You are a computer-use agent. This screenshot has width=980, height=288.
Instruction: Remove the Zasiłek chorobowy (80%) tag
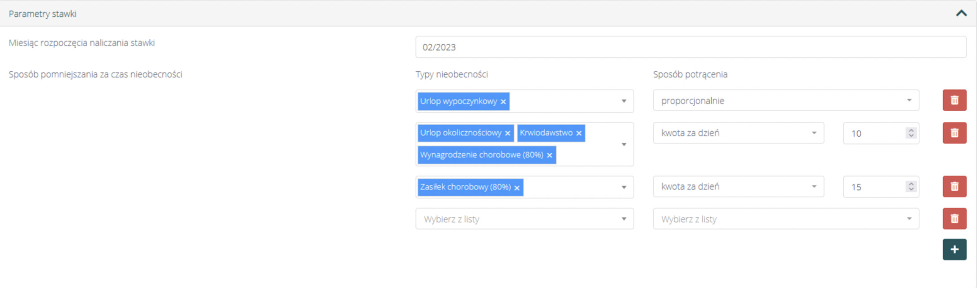point(517,188)
